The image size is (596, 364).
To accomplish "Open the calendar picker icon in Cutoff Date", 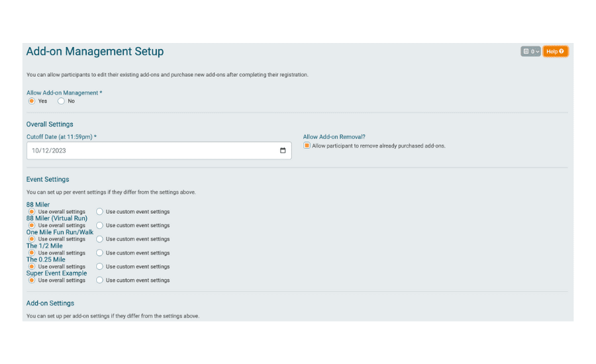I will coord(282,150).
